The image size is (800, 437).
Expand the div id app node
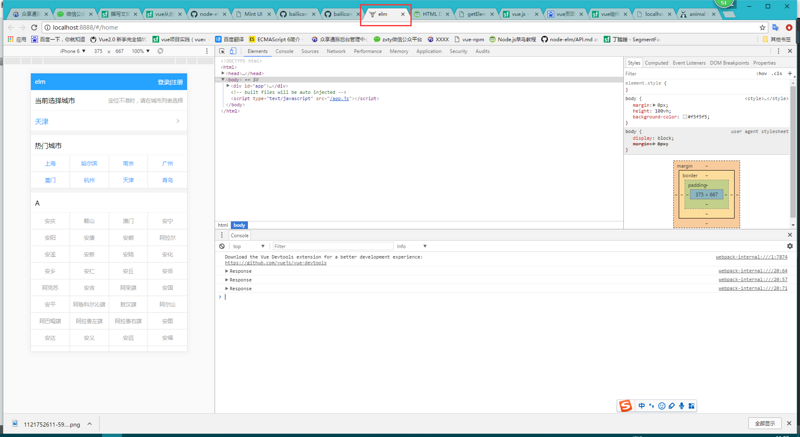pos(228,86)
